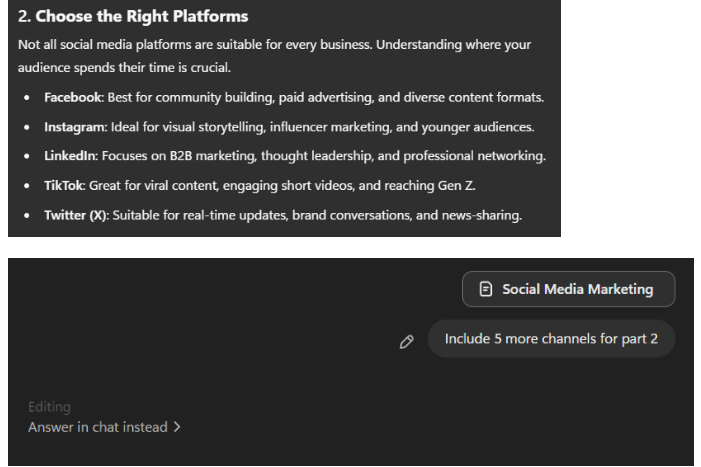
Task: Click the 'Not all social media platforms' paragraph
Action: coord(274,56)
